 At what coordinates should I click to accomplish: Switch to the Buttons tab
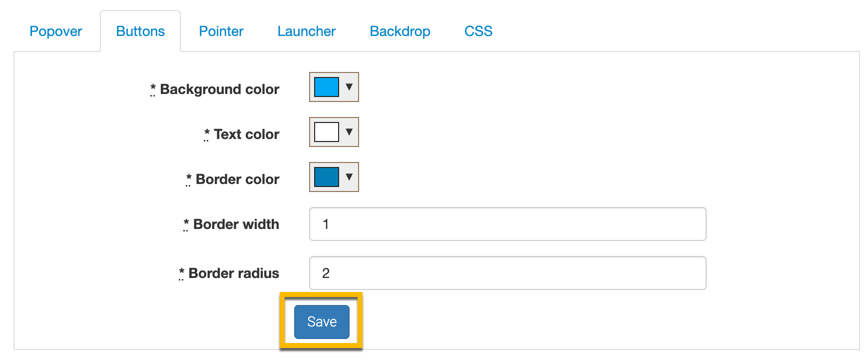tap(140, 31)
